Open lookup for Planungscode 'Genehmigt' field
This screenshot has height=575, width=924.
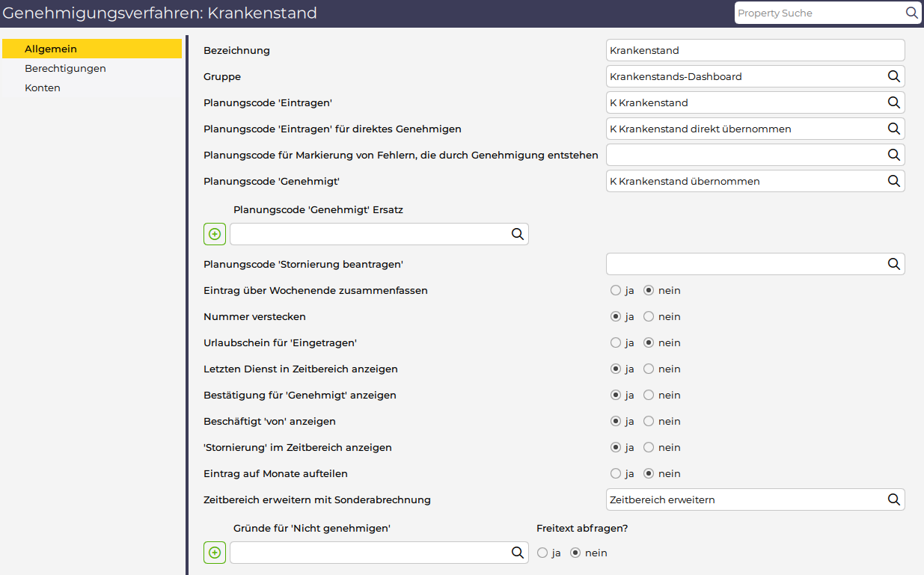point(893,181)
